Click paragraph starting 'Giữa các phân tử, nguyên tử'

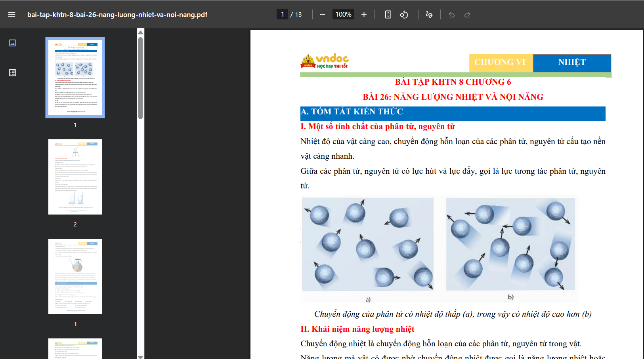(x=453, y=179)
